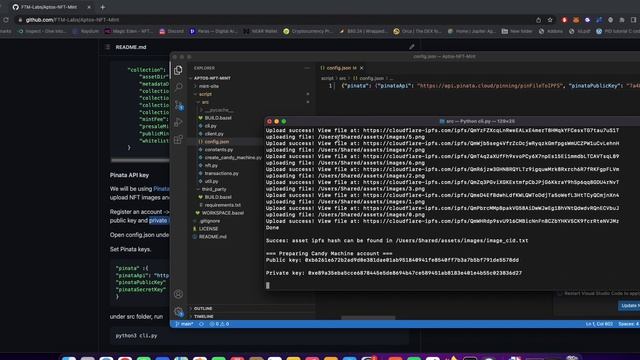Open the Magic Eden bookmark
The height and width of the screenshot is (360, 640).
(128, 31)
